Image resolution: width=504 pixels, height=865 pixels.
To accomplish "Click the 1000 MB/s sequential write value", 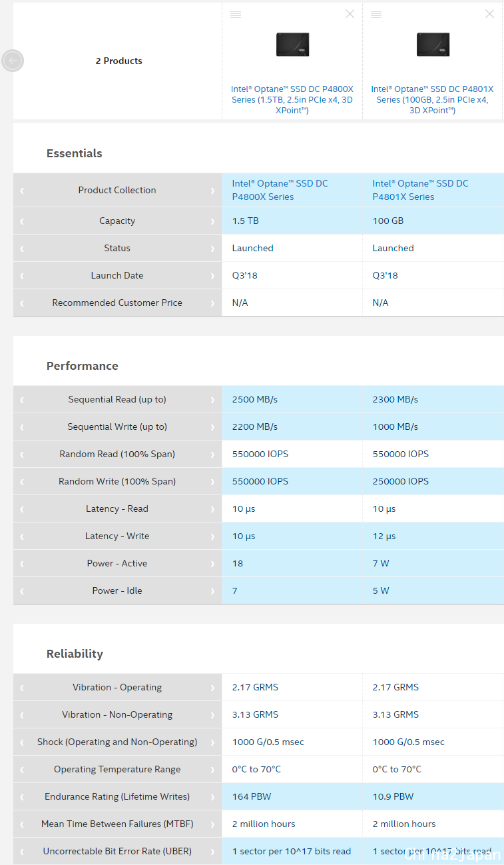I will pyautogui.click(x=395, y=427).
